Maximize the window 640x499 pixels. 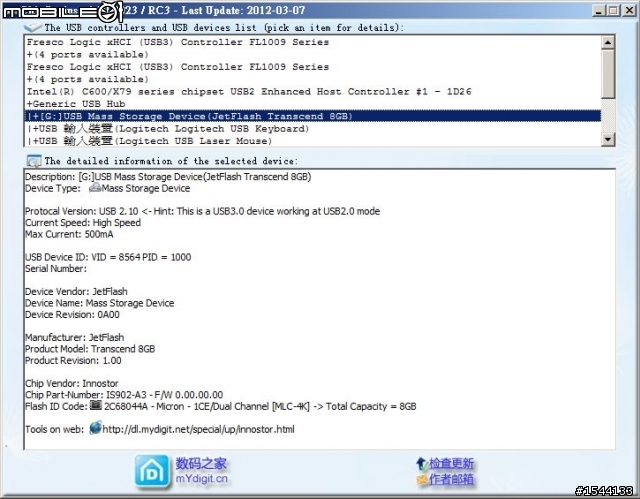(613, 11)
